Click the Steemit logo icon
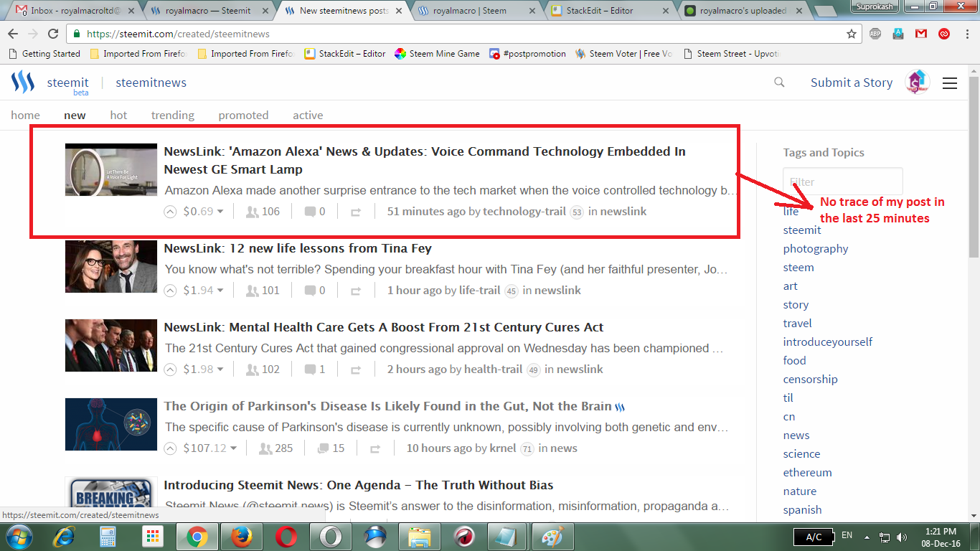Viewport: 980px width, 551px height. pyautogui.click(x=23, y=83)
